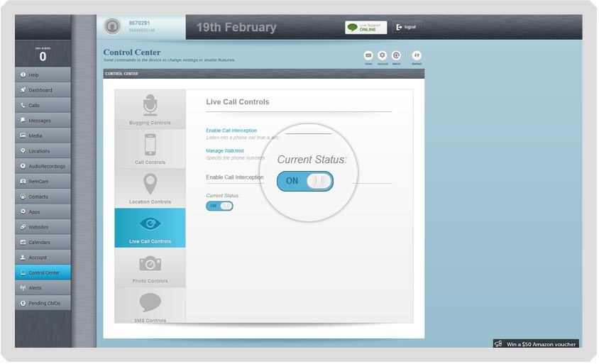Viewport: 599px width, 364px height.
Task: Toggle the small Current Status ON switch
Action: coord(219,206)
